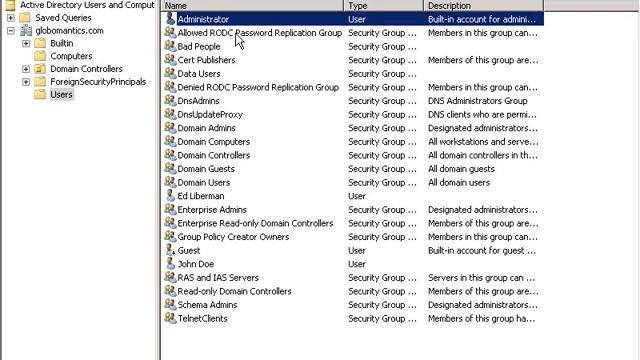Viewport: 640px width, 360px height.
Task: Select the Schema Admins name text
Action: pos(207,305)
